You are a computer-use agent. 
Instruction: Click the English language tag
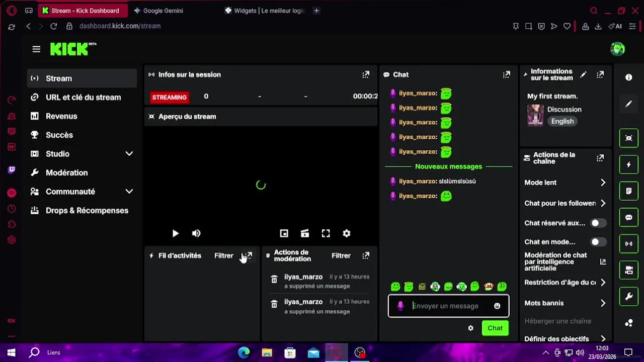point(562,121)
